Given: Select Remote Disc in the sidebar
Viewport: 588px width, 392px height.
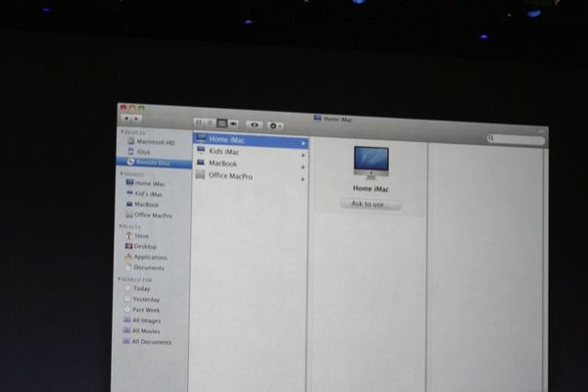Looking at the screenshot, I should tap(154, 163).
